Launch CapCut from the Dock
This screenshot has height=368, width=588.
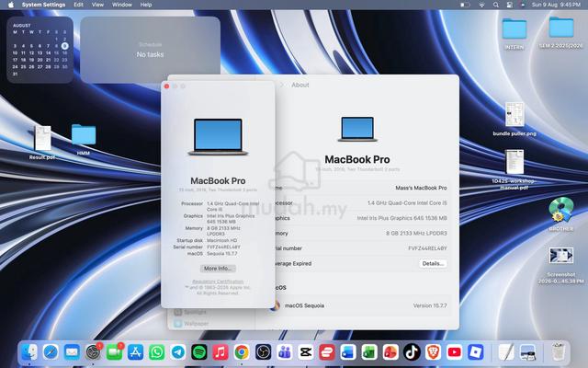pos(306,352)
